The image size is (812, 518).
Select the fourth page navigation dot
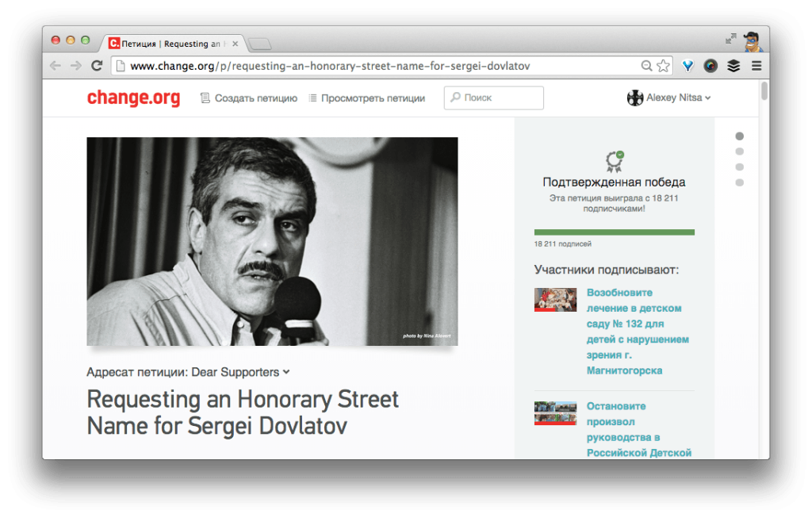739,182
